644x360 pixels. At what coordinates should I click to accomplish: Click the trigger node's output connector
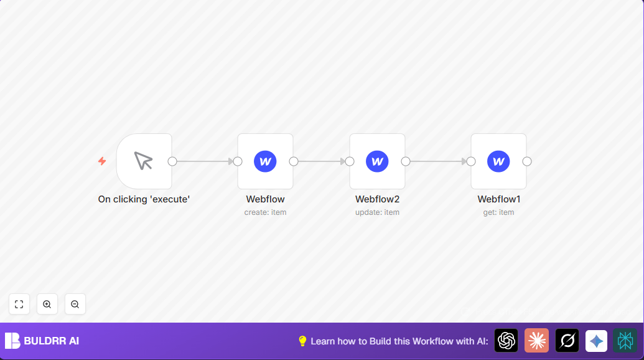tap(172, 161)
